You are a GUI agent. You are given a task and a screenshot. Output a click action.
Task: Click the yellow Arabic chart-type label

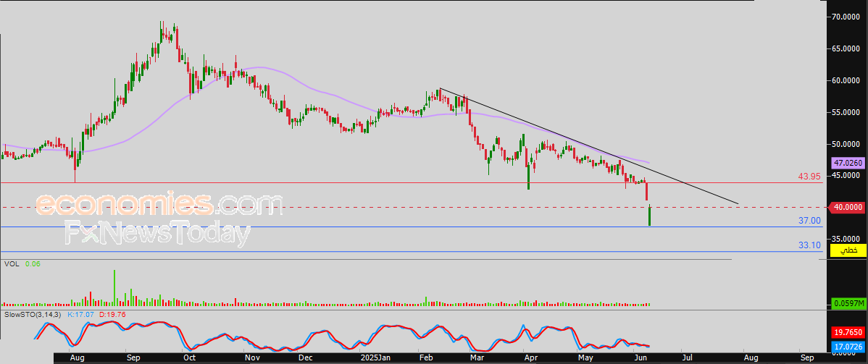849,250
